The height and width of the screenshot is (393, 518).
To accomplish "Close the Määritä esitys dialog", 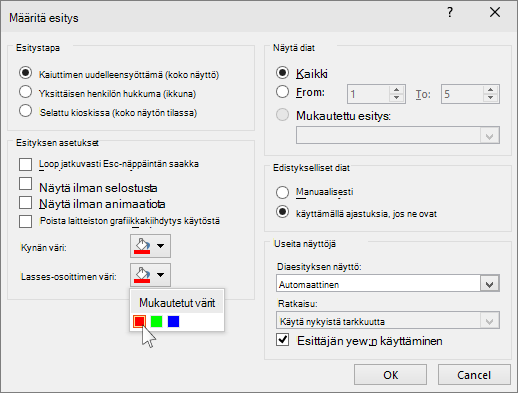I will click(495, 13).
